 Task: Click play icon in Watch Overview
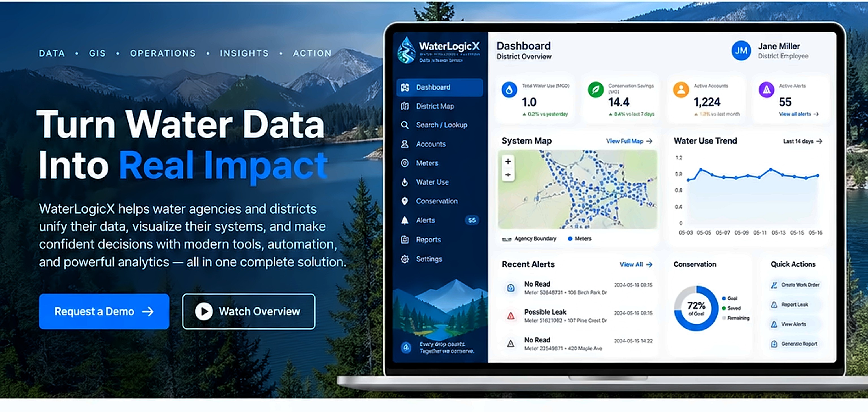[204, 311]
